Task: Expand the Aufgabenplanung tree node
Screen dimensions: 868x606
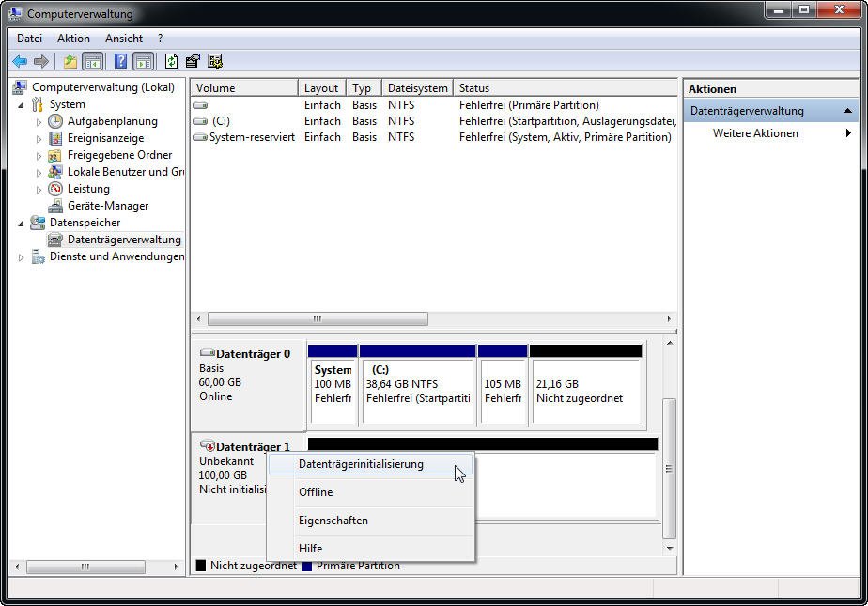Action: click(x=39, y=122)
